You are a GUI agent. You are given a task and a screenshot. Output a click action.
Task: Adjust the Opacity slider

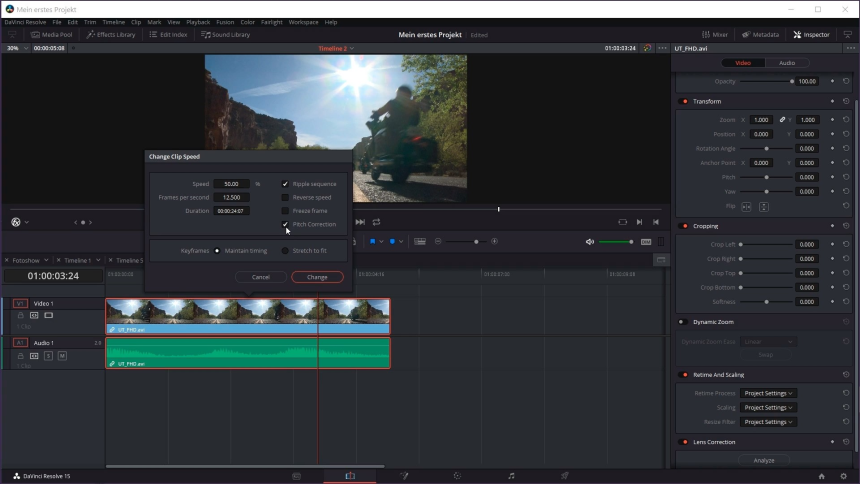pyautogui.click(x=766, y=81)
